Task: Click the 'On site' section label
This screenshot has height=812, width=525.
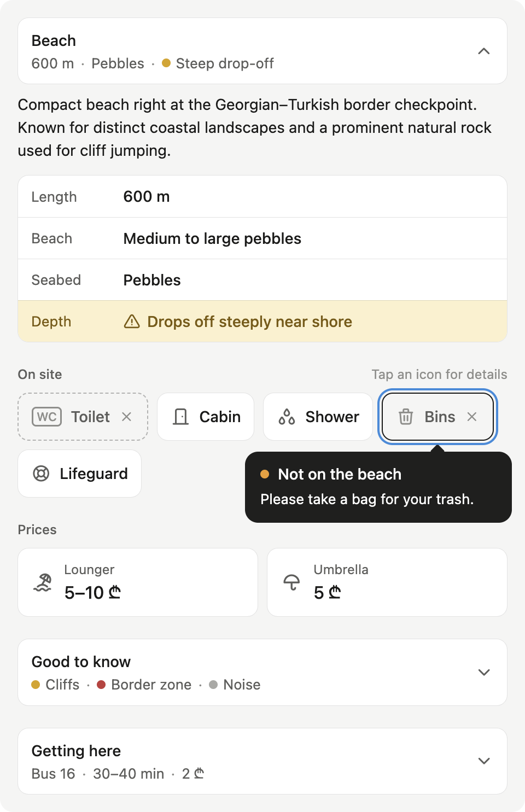Action: pyautogui.click(x=40, y=375)
